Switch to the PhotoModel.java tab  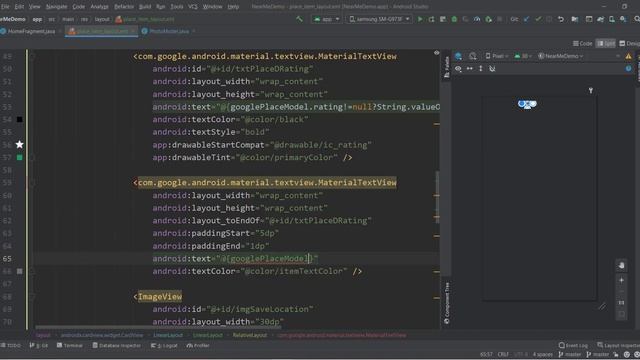tap(168, 31)
